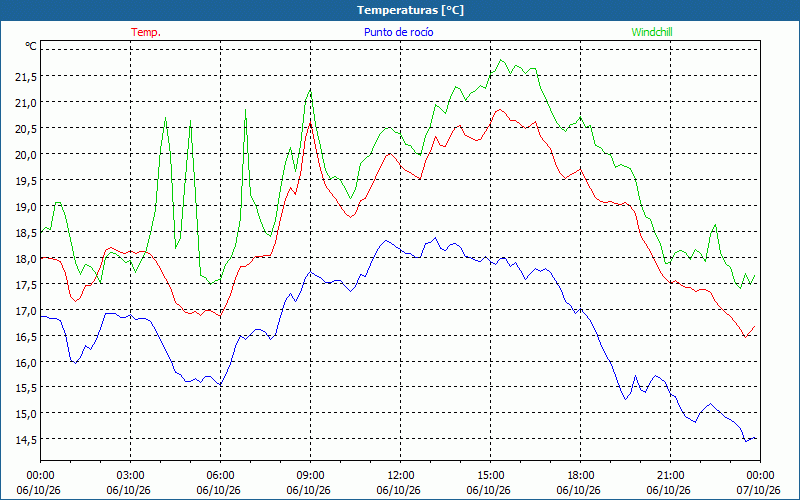Click the "06/10/26" date beneath 18:00
800x500 pixels.
tap(578, 490)
